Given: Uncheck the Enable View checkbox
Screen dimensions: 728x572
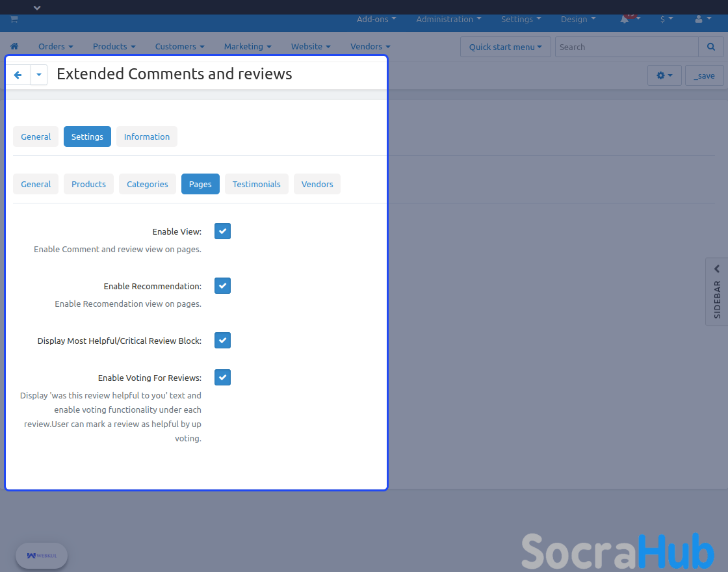Looking at the screenshot, I should tap(222, 231).
